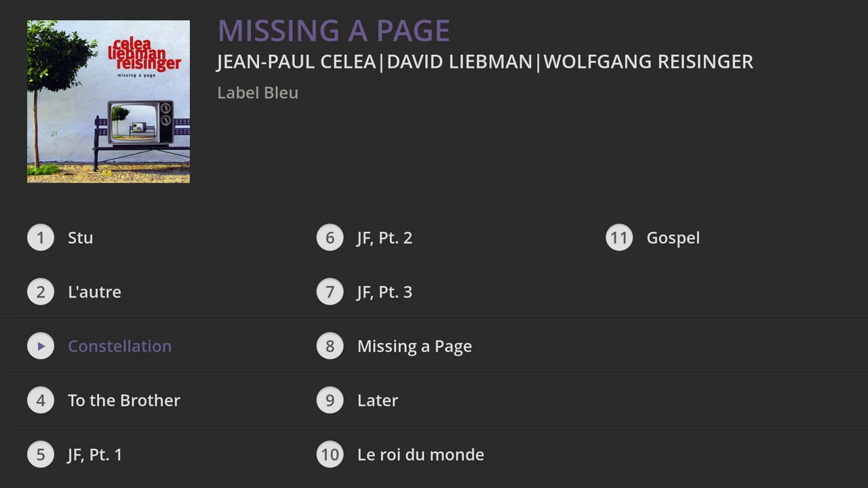
Task: Play Le roi du monde
Action: coord(420,455)
